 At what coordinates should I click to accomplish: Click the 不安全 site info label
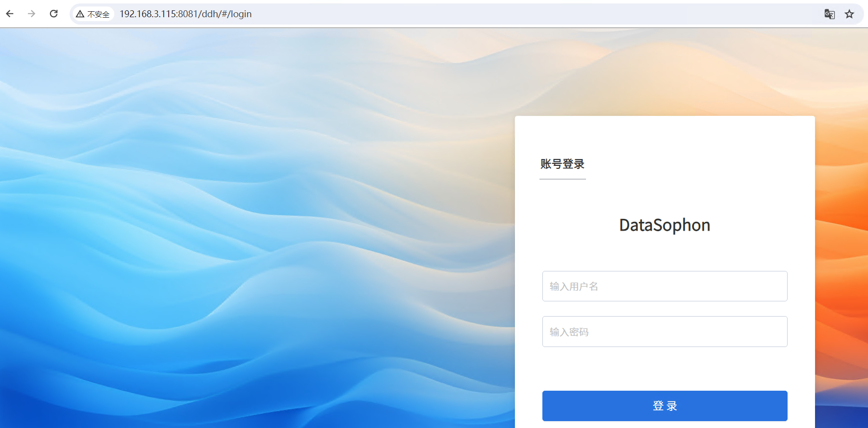pyautogui.click(x=99, y=14)
